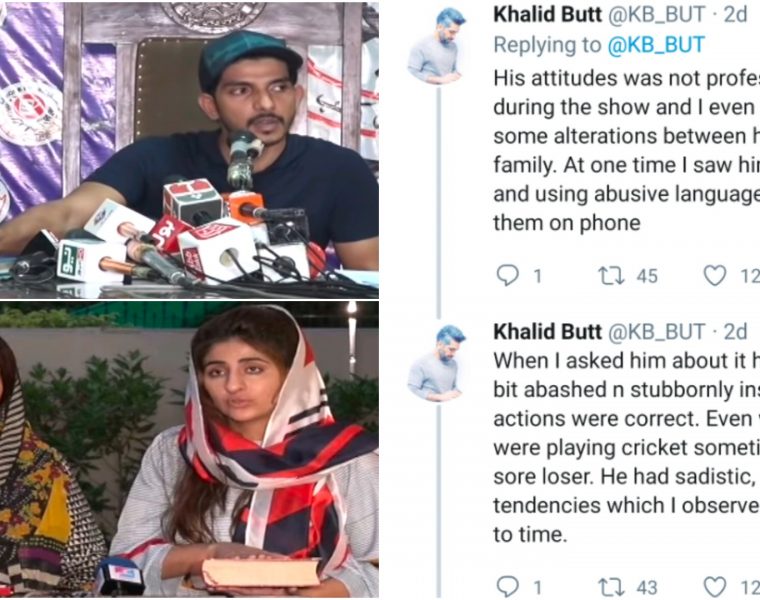Open the @KB_BUT link after Replying to
The width and height of the screenshot is (760, 600).
point(655,45)
